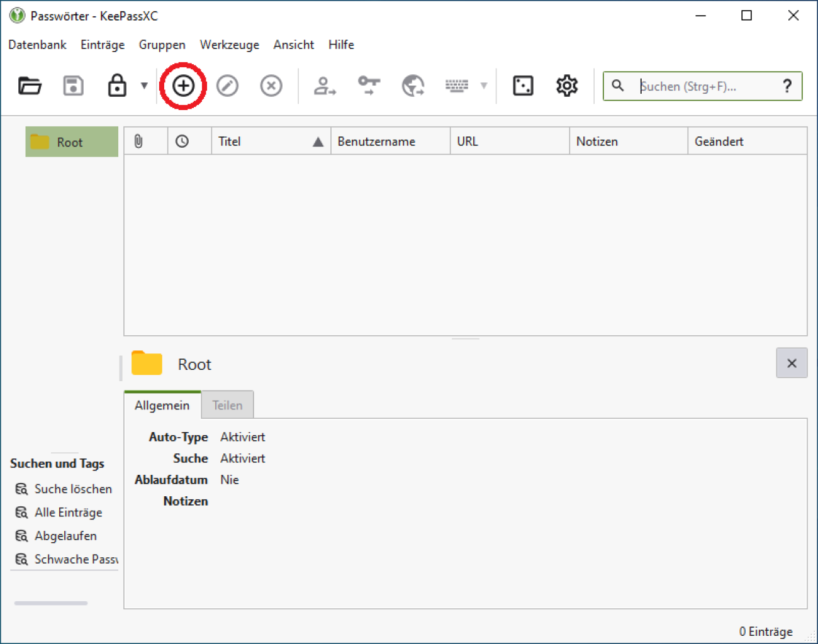Screen dimensions: 818x644
Task: Expand the Auto-Type keyboard dropdown arrow
Action: click(x=484, y=86)
